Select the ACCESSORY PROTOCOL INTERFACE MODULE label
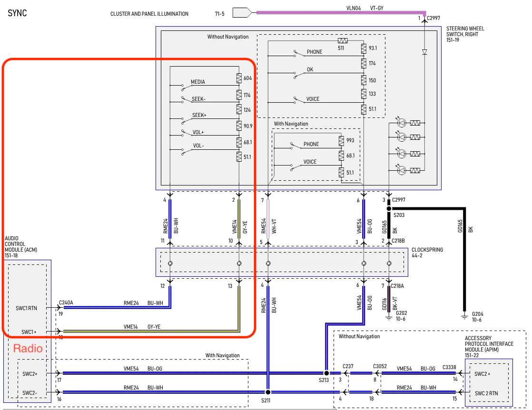The height and width of the screenshot is (410, 532). tap(489, 344)
